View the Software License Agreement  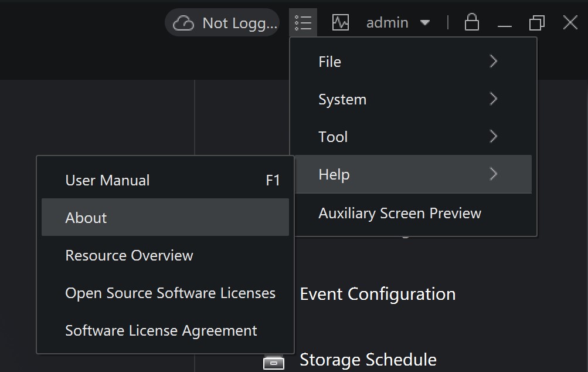(160, 330)
